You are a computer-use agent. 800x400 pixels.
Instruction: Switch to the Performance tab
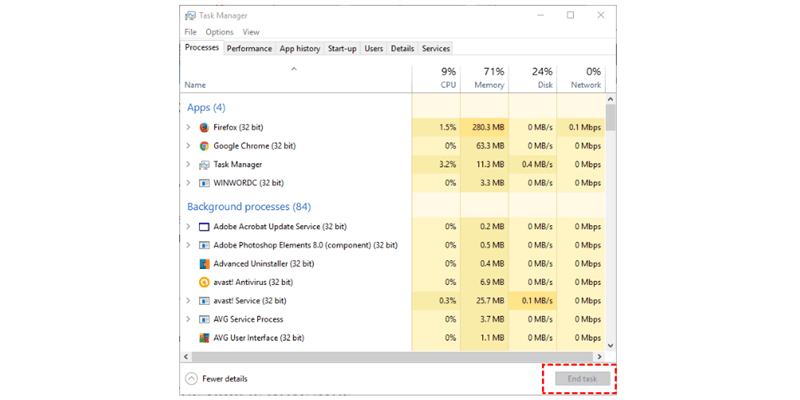tap(249, 48)
